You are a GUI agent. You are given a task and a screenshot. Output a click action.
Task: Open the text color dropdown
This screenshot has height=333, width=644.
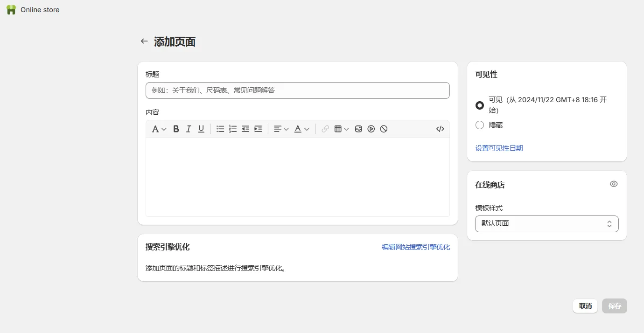301,129
